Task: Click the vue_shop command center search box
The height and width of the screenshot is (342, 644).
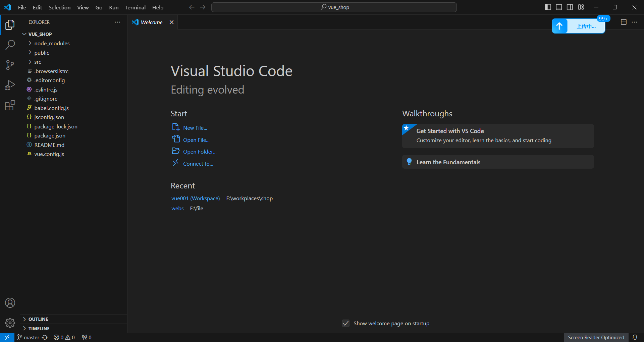Action: (x=334, y=7)
